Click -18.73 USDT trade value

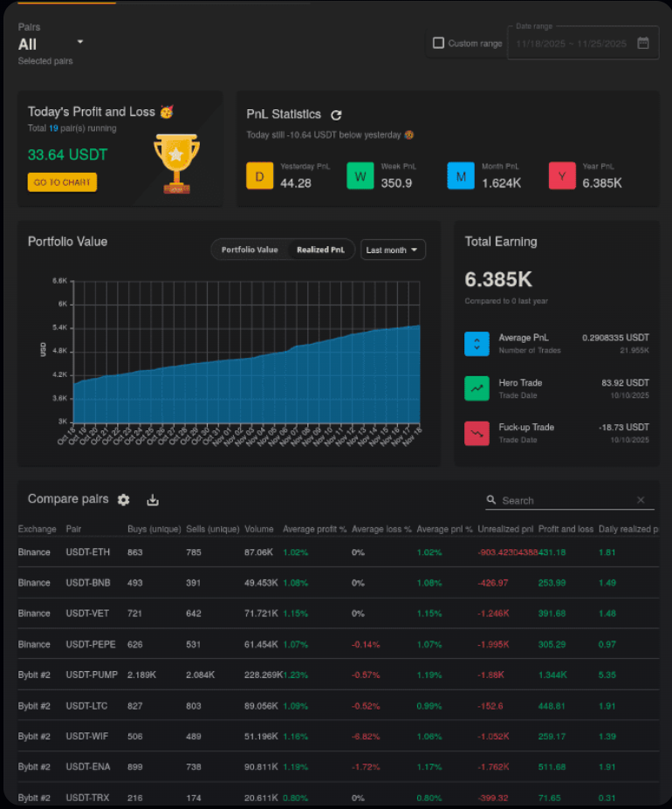pyautogui.click(x=623, y=427)
